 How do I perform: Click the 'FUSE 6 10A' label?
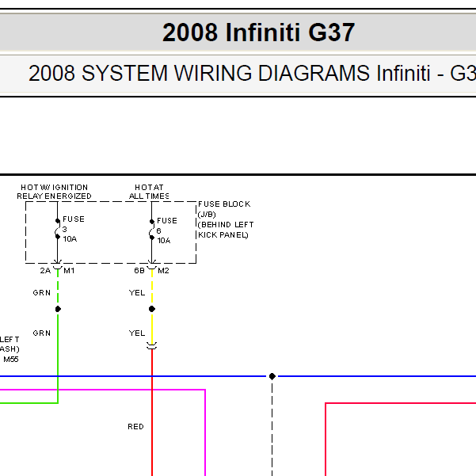pyautogui.click(x=167, y=230)
